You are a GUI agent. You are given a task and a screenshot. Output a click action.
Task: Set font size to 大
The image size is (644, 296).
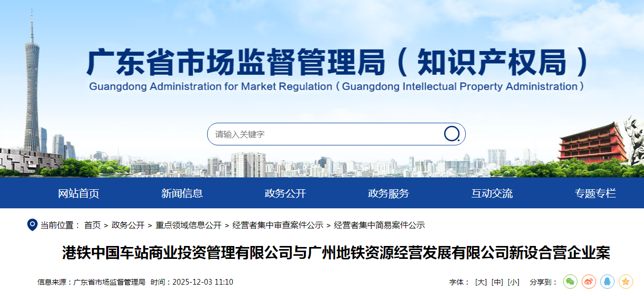481,282
